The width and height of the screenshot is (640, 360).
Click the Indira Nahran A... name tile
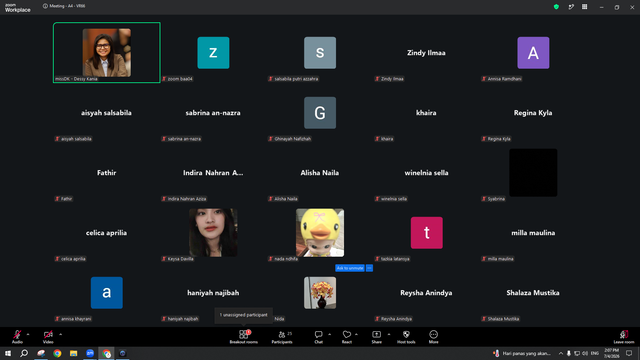pos(213,173)
